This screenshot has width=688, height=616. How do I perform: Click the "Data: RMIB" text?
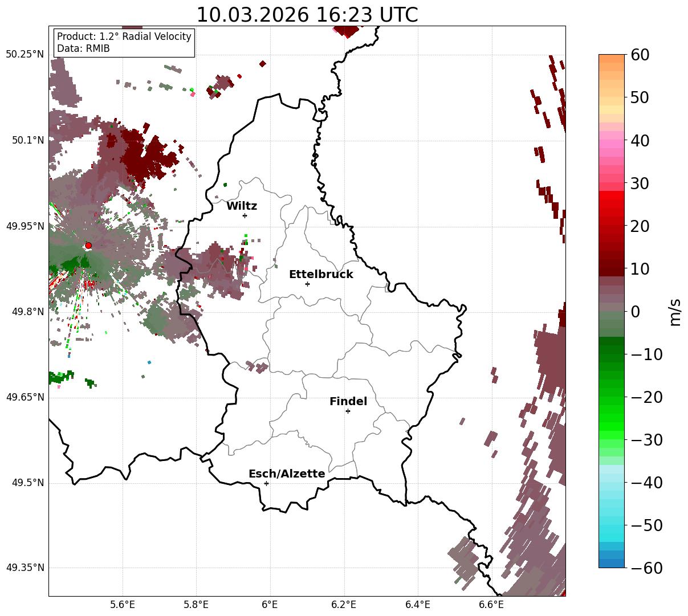pos(83,48)
